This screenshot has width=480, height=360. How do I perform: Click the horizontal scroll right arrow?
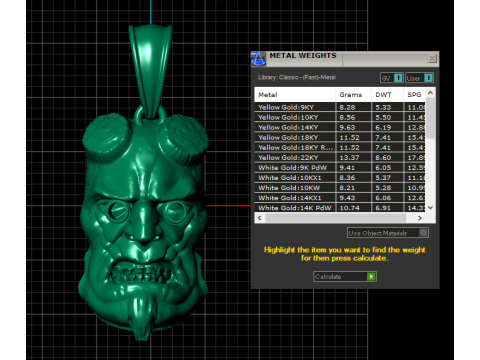420,218
